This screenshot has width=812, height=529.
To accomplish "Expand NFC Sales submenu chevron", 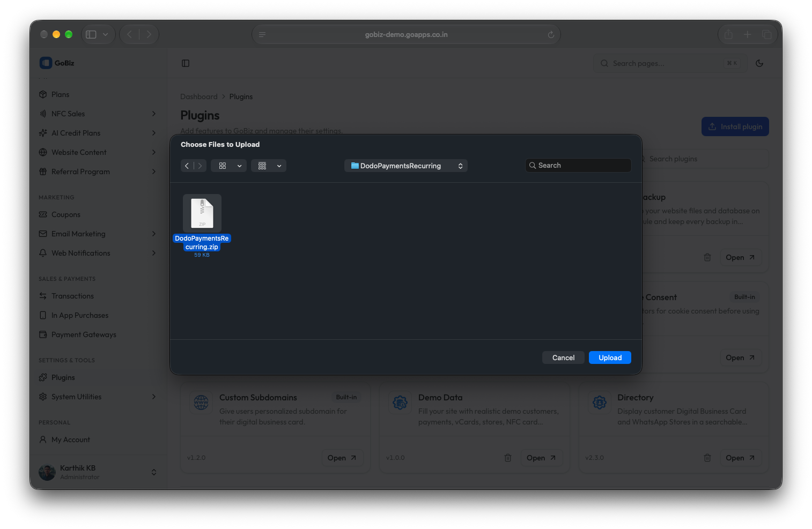I will [154, 114].
